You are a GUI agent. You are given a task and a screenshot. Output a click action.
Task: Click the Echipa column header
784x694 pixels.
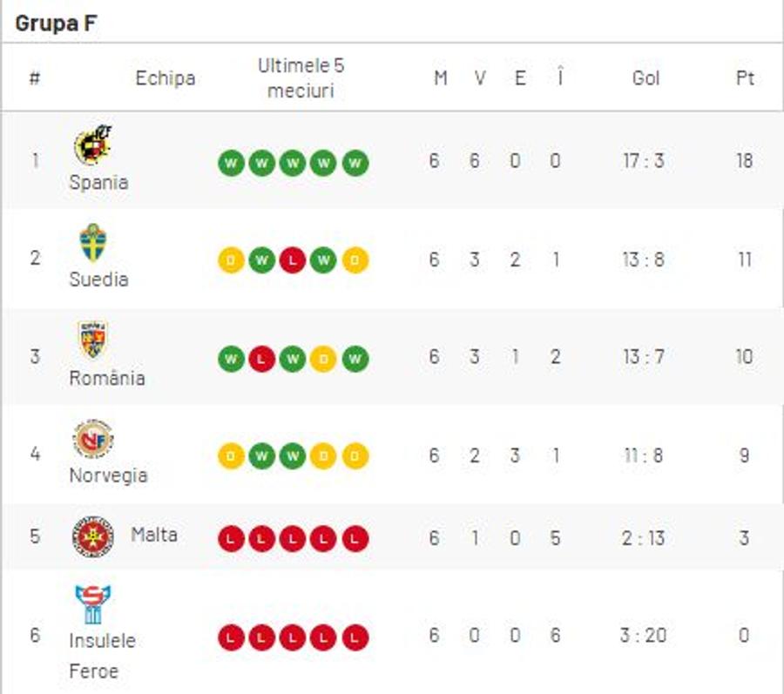[x=166, y=78]
